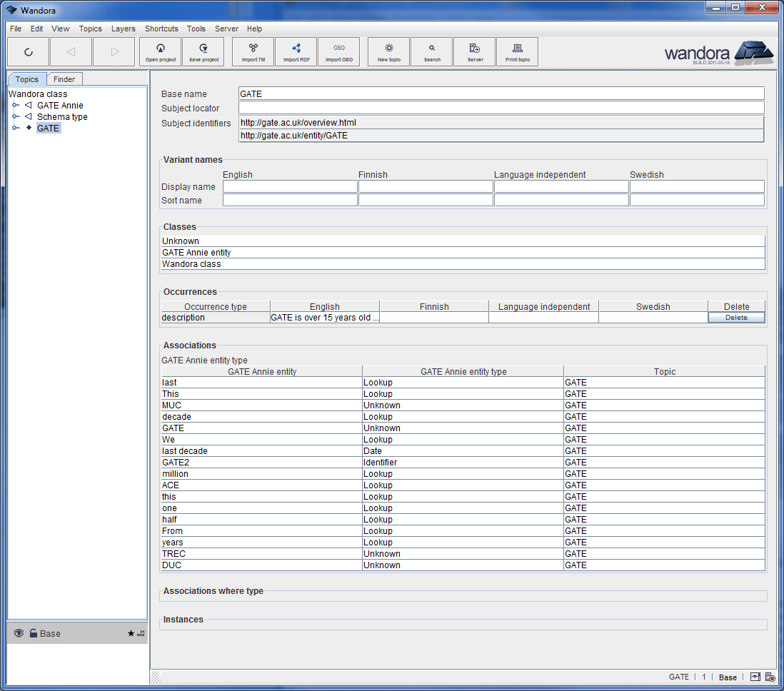Toggle the Base layer lock icon

[x=33, y=633]
